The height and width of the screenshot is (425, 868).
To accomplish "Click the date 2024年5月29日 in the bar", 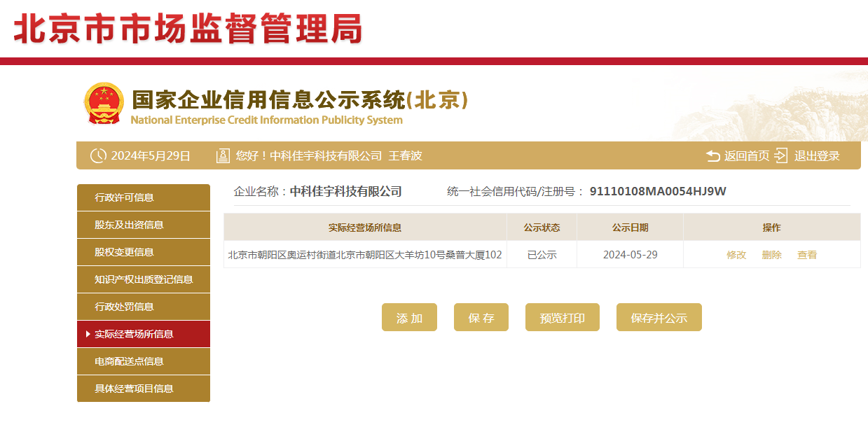I will point(151,155).
